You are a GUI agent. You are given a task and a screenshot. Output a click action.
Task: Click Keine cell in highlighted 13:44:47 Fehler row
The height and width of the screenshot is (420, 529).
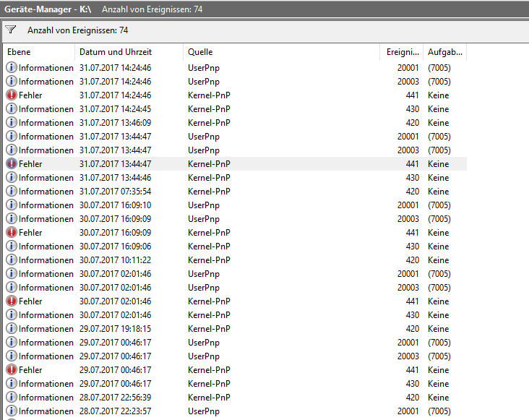coord(438,164)
